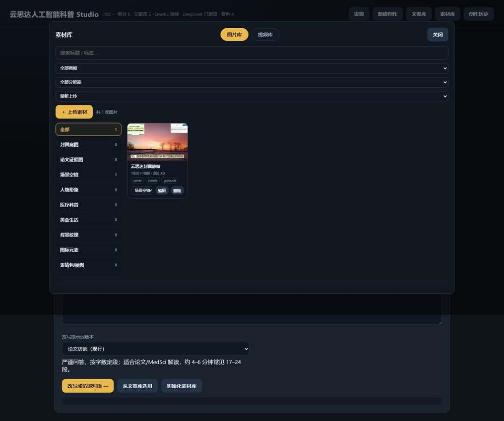Screen dimensions: 504x421
Task: Open the 云思达封面静帧 sunset thumbnail
Action: (157, 142)
